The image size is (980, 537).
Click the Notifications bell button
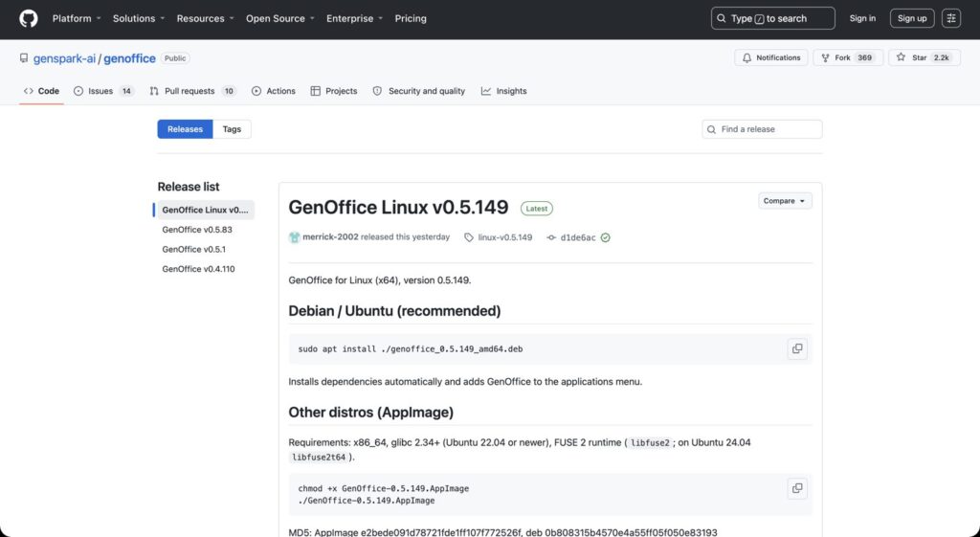[771, 57]
